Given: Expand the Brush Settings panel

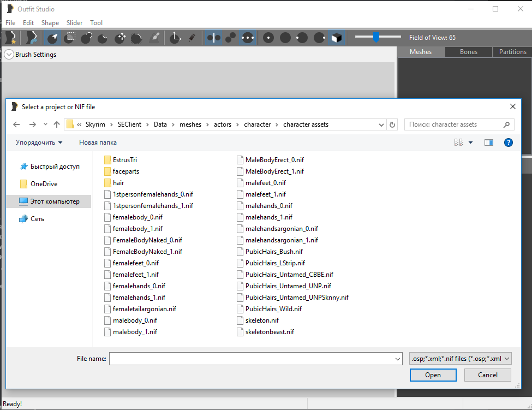Looking at the screenshot, I should pyautogui.click(x=9, y=55).
